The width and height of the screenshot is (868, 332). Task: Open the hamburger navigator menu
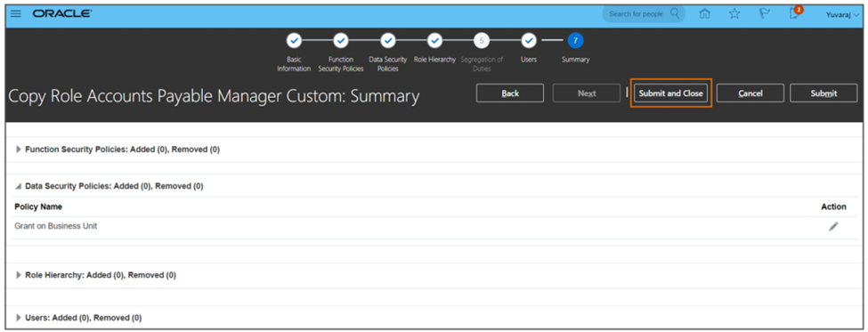click(x=16, y=14)
